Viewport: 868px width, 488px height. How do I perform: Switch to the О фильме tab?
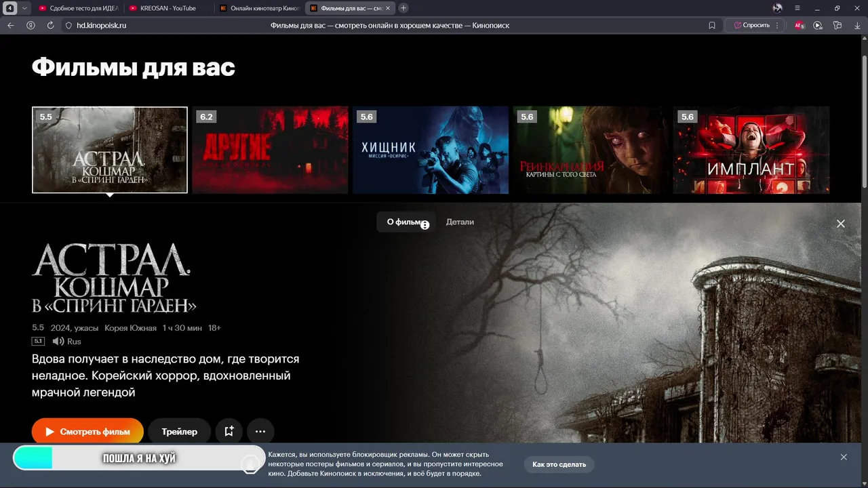click(x=406, y=222)
